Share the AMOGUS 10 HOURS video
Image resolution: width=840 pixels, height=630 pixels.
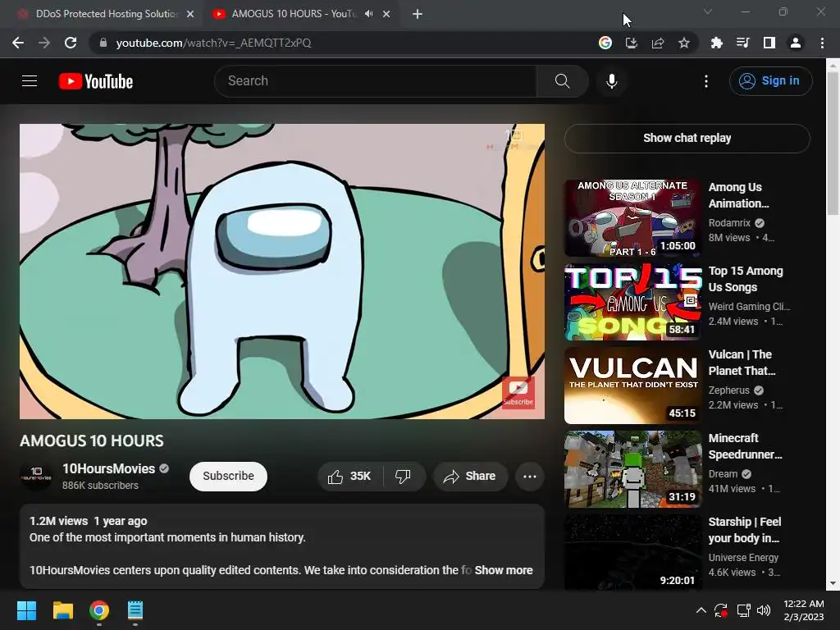coord(470,477)
